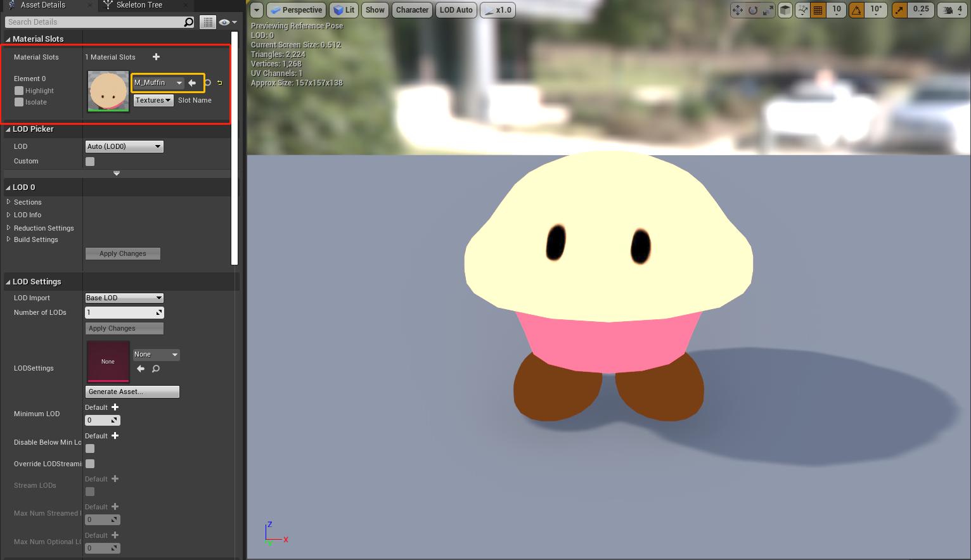Toggle scale snapping arrow icon

[899, 10]
